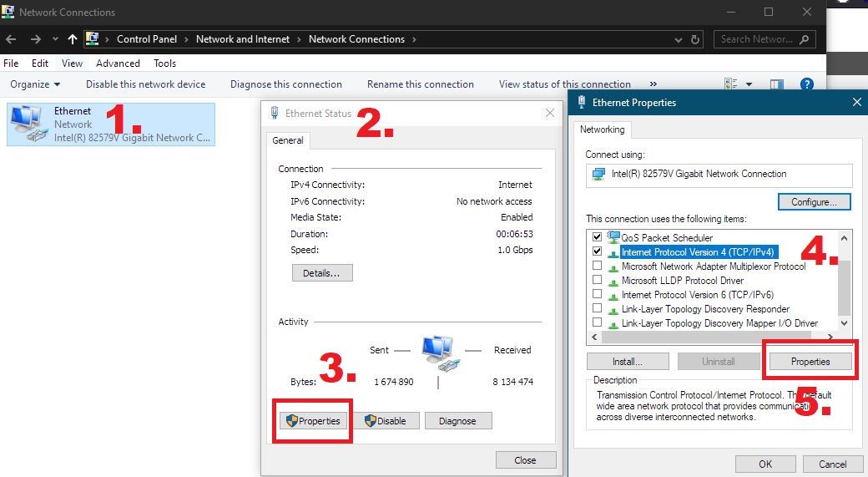Close the Ethernet Properties dialog

(x=857, y=102)
